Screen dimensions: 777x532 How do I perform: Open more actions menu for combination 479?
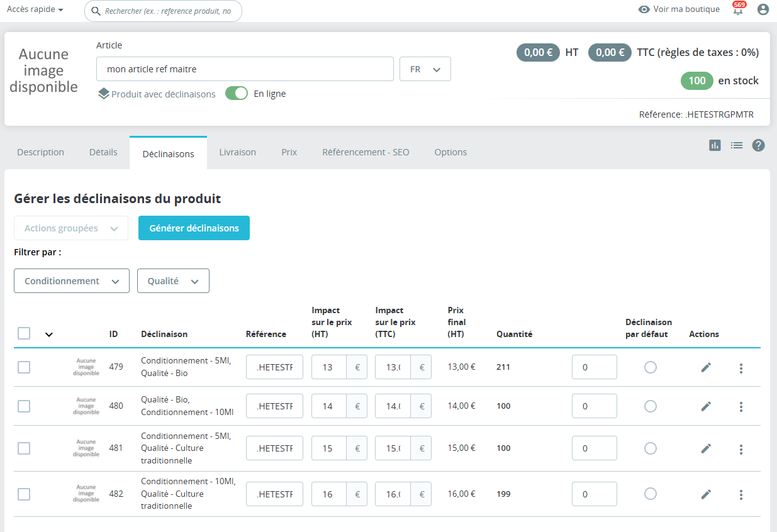point(741,368)
